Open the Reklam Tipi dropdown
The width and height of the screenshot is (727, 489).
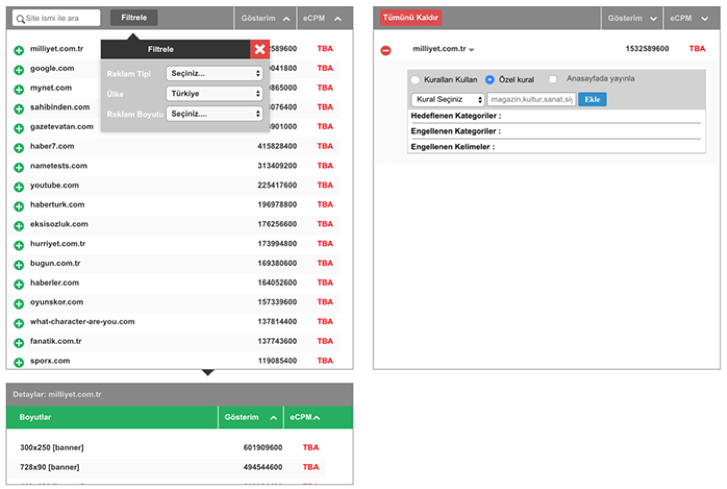pyautogui.click(x=216, y=73)
